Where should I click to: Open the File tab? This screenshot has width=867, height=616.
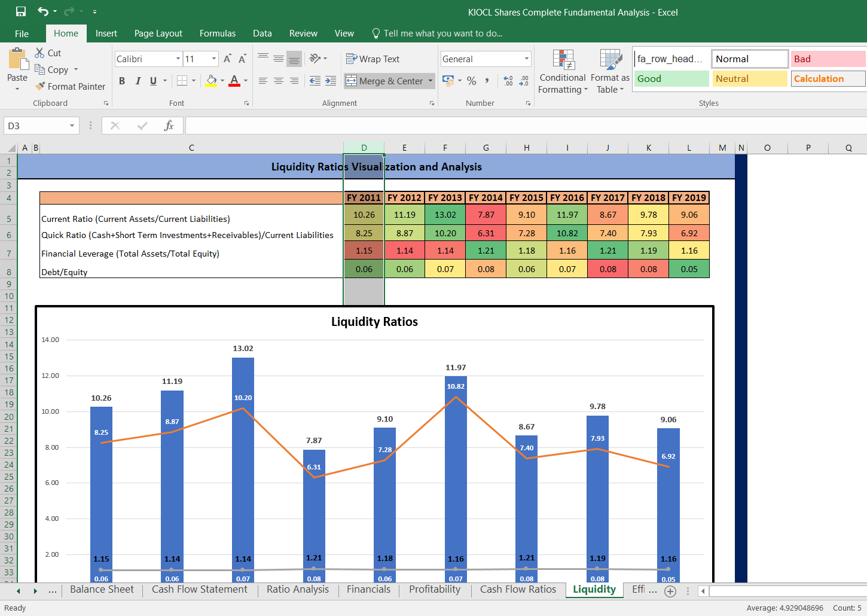pos(22,33)
